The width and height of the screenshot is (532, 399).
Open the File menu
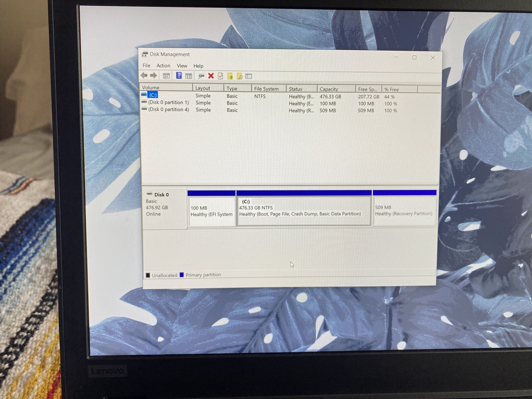(x=146, y=66)
